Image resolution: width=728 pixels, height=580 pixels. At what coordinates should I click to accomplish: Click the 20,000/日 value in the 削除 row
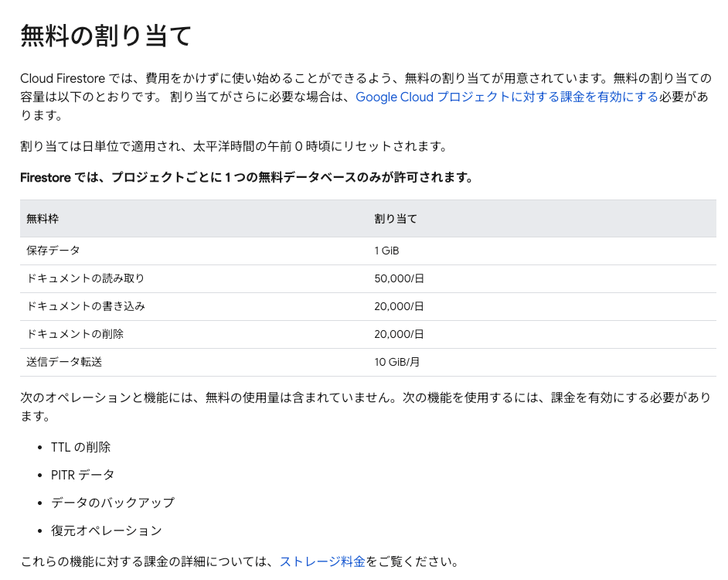click(400, 334)
